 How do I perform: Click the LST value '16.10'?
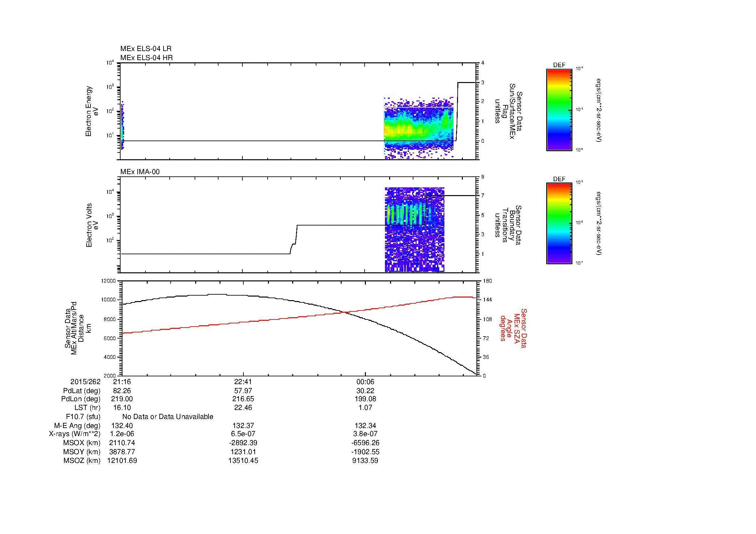click(122, 408)
